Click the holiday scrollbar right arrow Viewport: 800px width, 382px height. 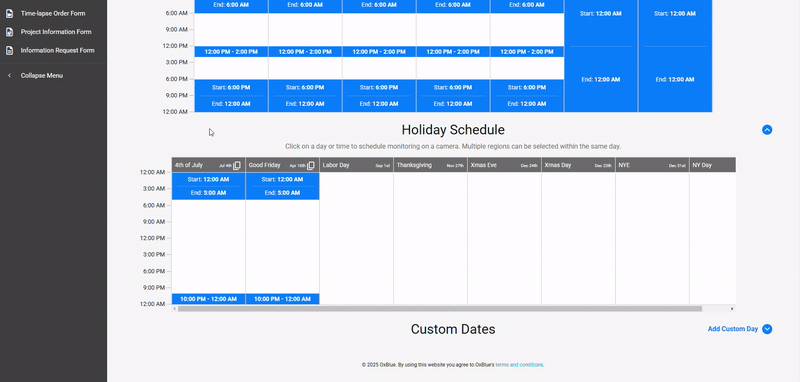(732, 309)
